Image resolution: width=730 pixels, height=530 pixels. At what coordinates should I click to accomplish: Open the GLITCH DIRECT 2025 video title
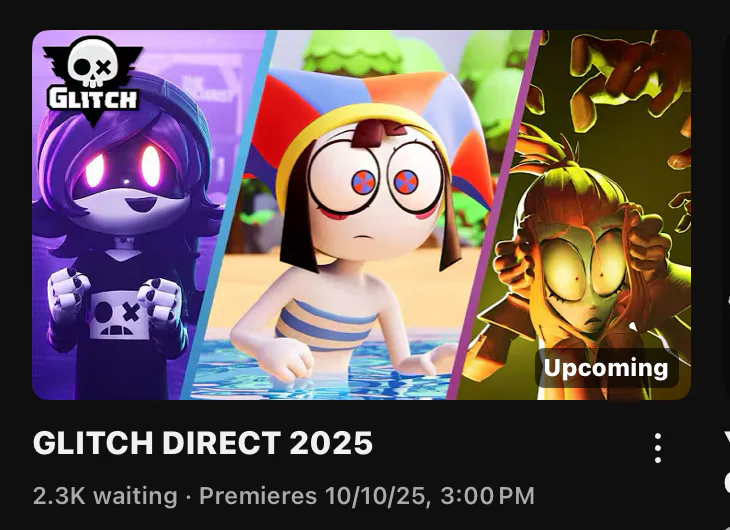coord(203,442)
